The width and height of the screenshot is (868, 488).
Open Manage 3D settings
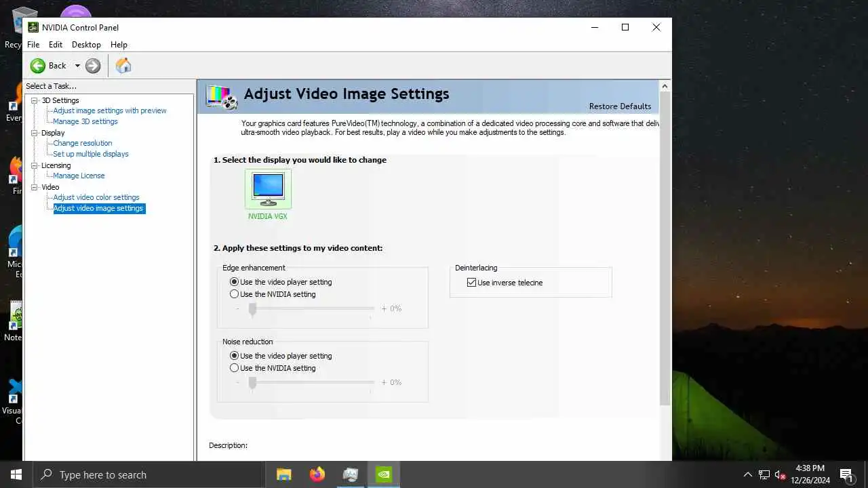(x=85, y=121)
